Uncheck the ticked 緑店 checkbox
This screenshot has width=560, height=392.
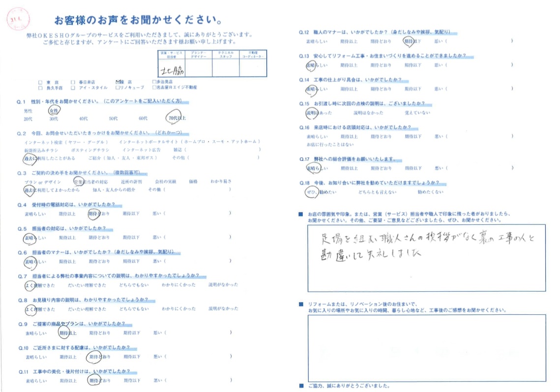(x=118, y=82)
